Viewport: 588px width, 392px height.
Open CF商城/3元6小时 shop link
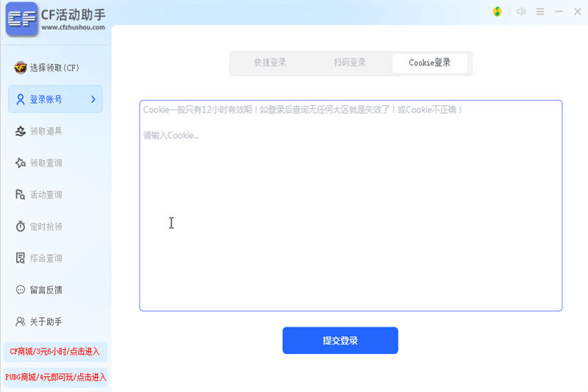point(56,352)
